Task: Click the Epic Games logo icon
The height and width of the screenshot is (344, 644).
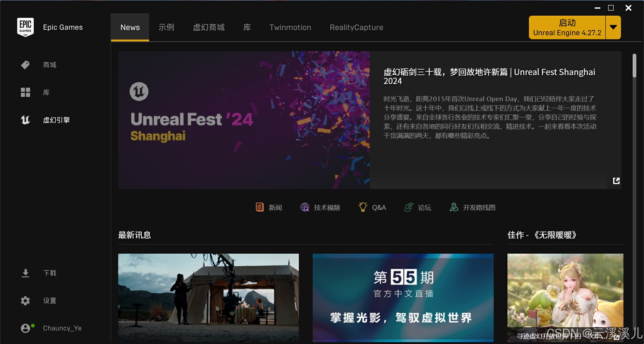Action: coord(25,27)
